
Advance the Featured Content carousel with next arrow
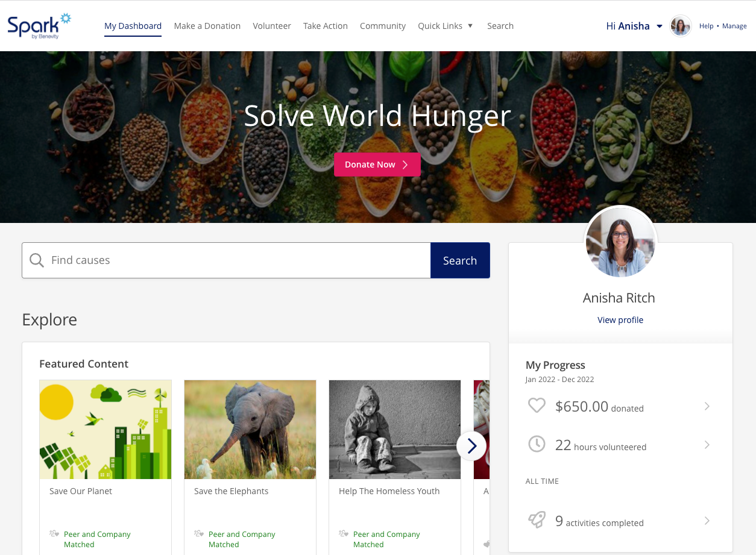coord(471,446)
